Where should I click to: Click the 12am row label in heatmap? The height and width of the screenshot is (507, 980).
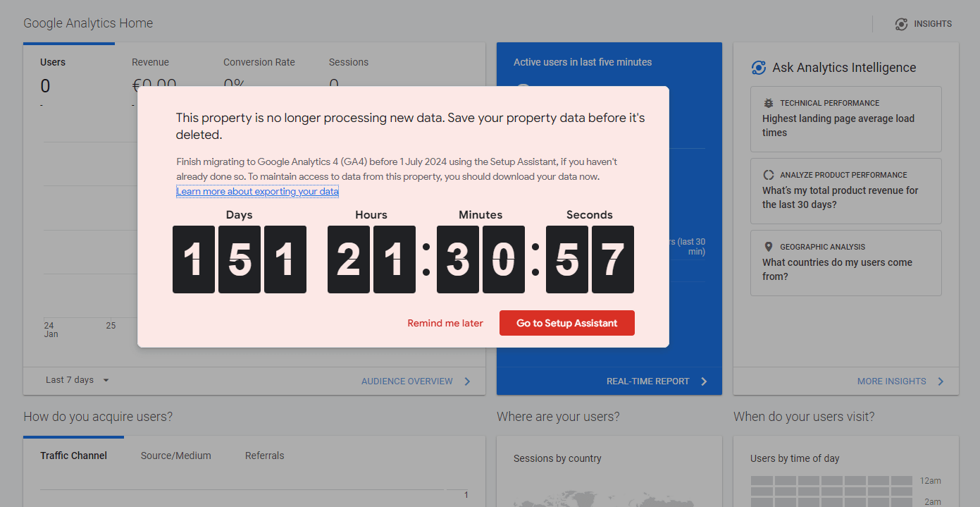[x=930, y=481]
